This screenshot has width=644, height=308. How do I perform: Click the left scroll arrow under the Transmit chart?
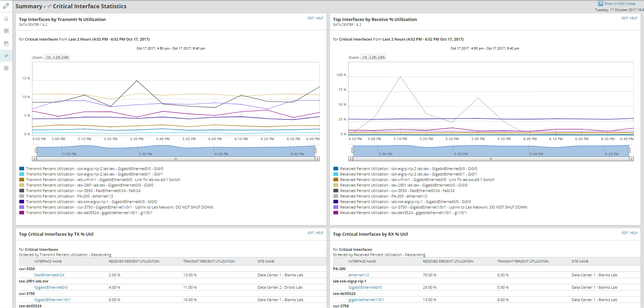[x=34, y=159]
